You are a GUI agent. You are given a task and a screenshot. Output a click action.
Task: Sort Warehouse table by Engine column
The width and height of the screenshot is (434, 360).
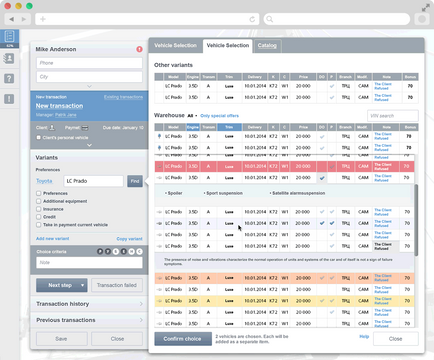[x=193, y=127]
